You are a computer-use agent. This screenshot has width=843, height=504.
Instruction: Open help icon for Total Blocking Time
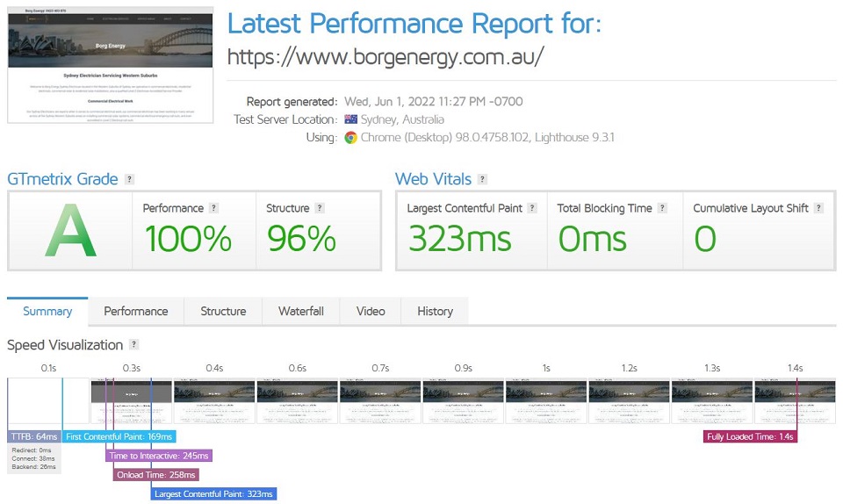pos(662,208)
